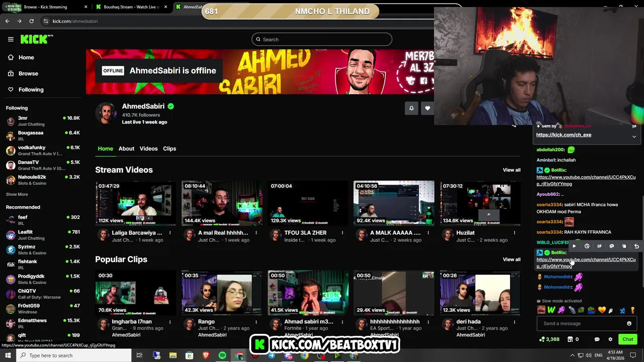Open chat settings gear icon

point(610,339)
